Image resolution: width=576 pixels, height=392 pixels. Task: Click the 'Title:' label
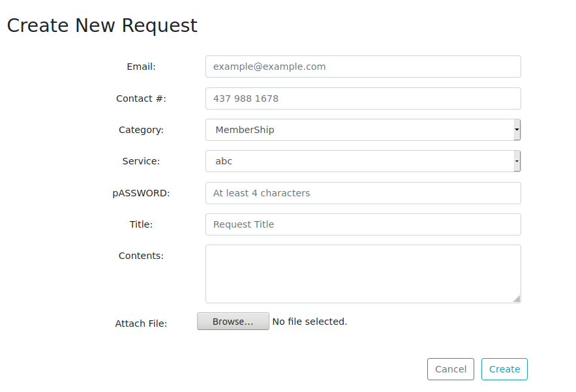141,224
